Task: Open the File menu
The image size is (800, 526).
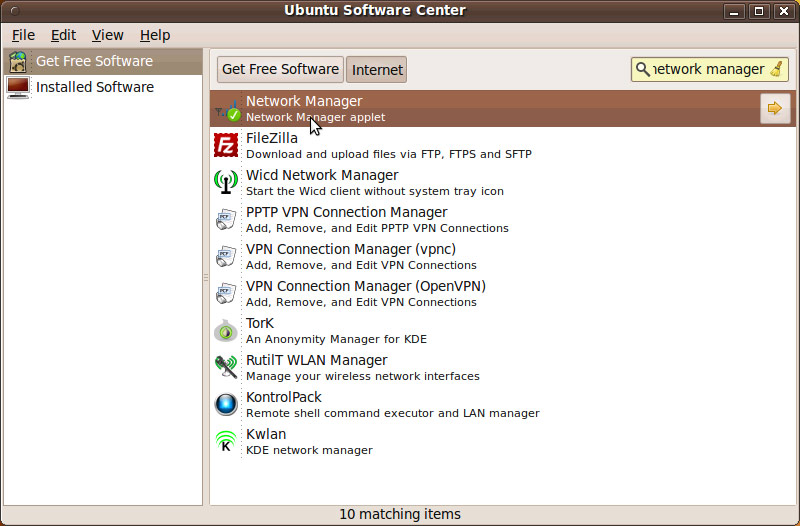Action: pos(23,35)
